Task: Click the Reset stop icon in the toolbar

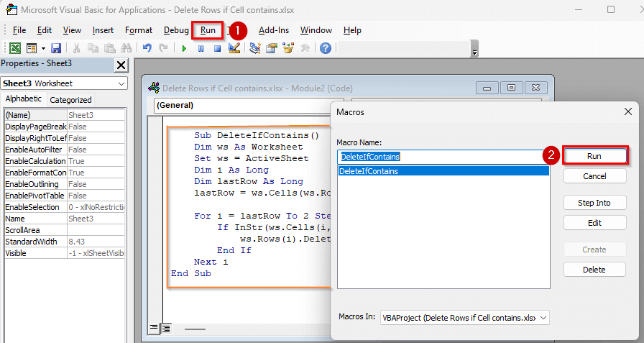Action: click(x=216, y=48)
